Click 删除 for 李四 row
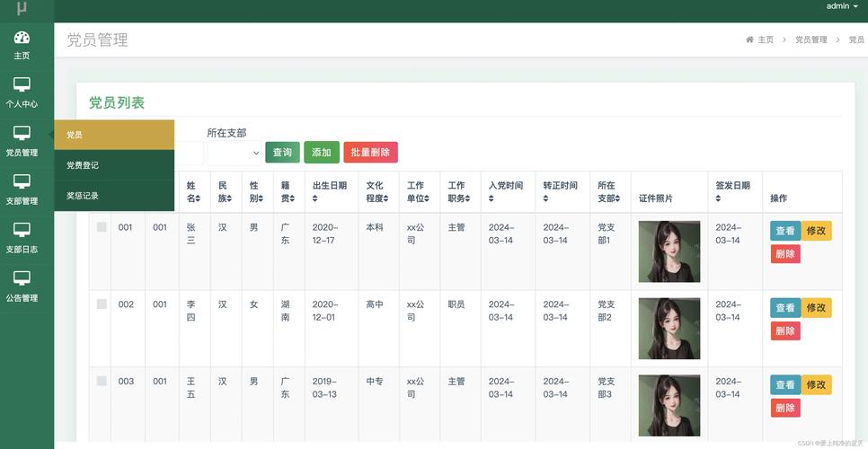 coord(785,330)
